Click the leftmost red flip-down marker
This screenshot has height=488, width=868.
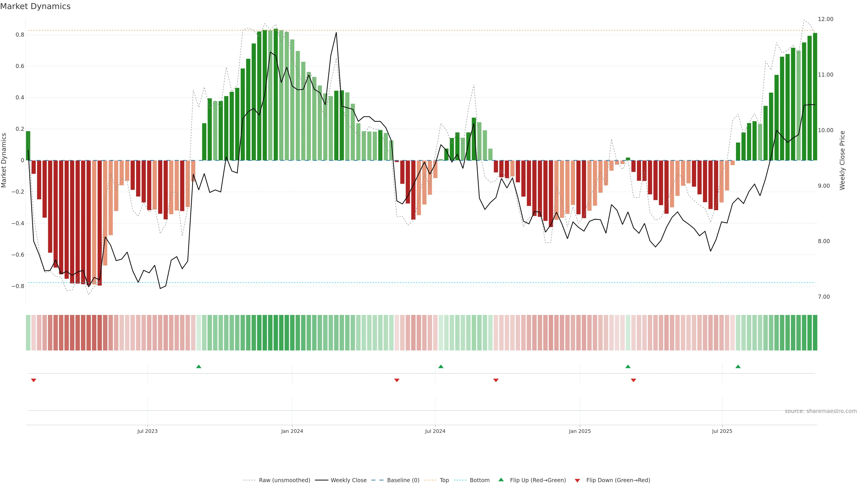pos(33,380)
